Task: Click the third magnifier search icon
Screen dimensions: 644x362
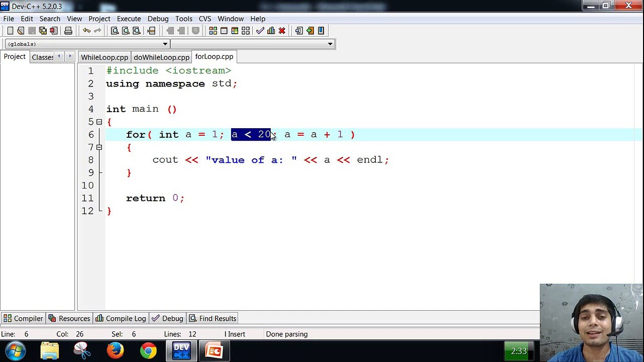Action: click(x=136, y=31)
